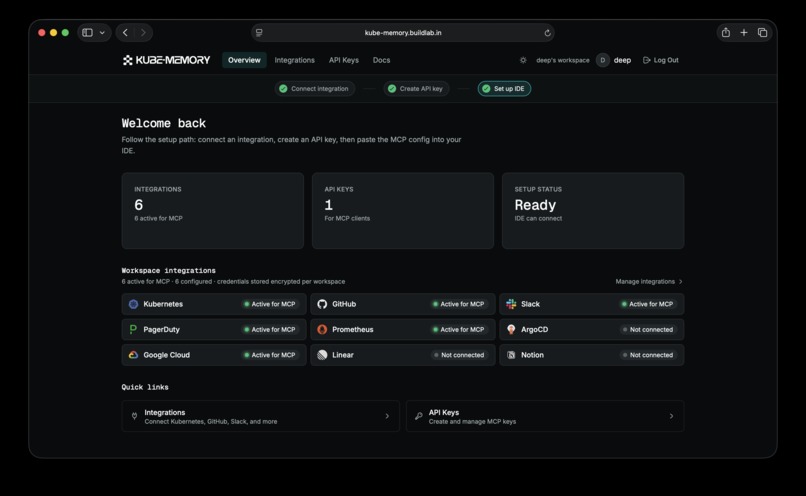
Task: Click the Setup Status 'Ready' card
Action: pyautogui.click(x=593, y=211)
